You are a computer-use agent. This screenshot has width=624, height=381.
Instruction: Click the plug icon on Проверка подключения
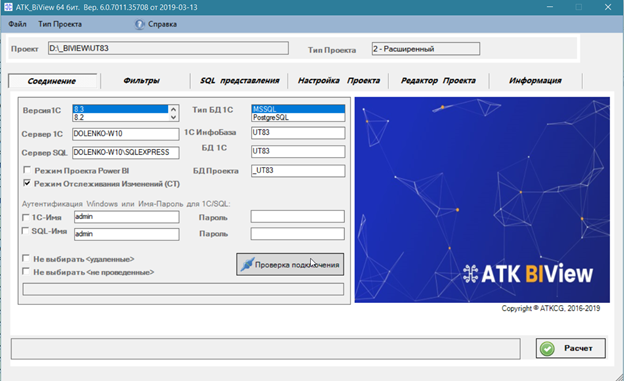pos(247,264)
